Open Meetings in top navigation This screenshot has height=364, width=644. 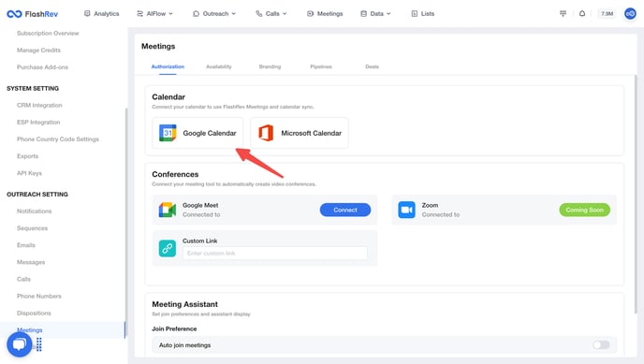tap(325, 13)
